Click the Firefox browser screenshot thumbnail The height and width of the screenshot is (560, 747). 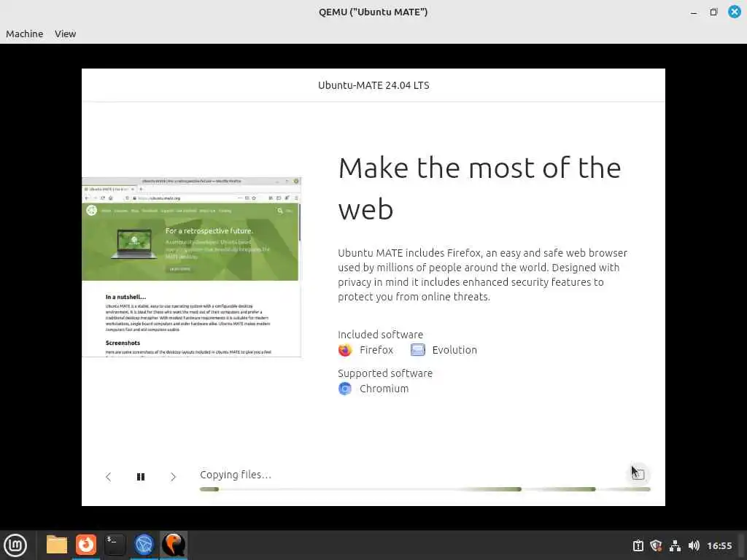(192, 267)
